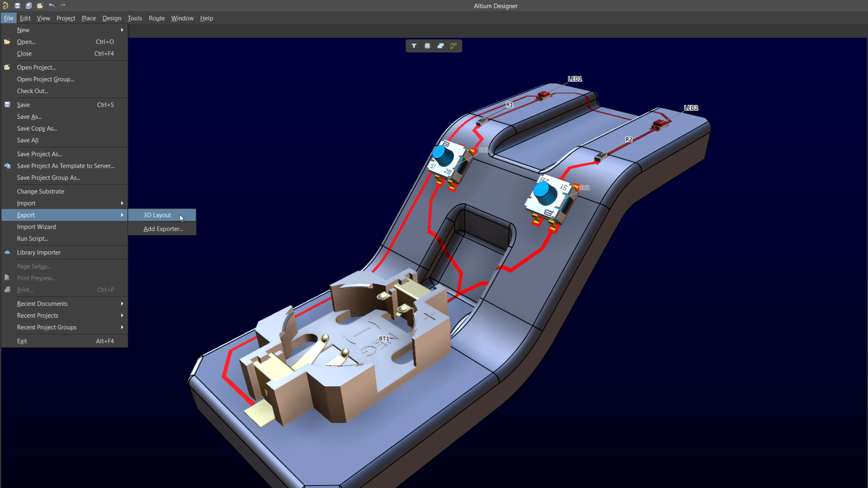Click the Redo arrow icon
This screenshot has height=488, width=868.
pos(62,5)
